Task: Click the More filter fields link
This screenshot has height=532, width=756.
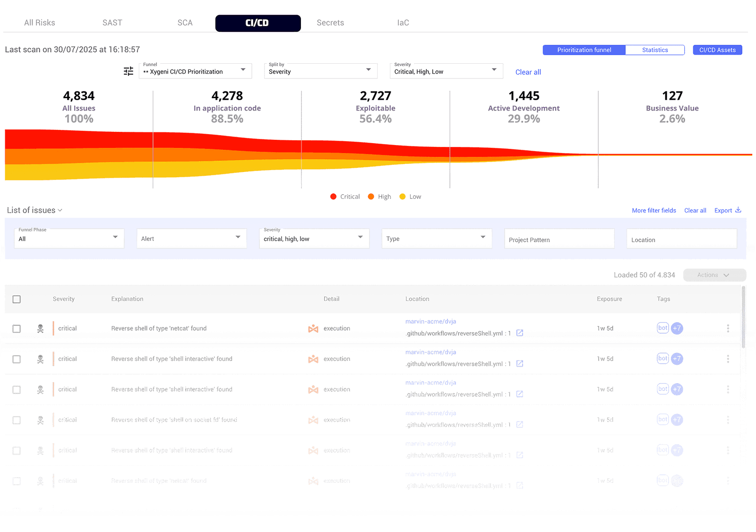Action: [654, 211]
